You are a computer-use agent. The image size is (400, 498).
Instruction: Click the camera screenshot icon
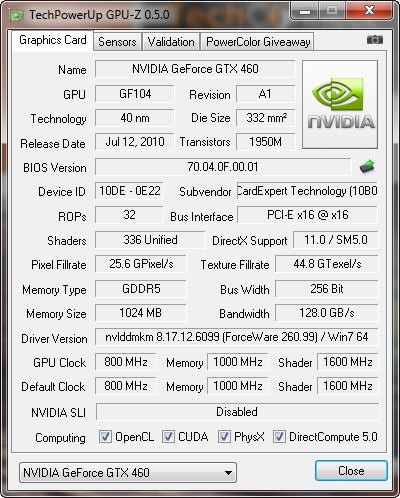coord(375,40)
